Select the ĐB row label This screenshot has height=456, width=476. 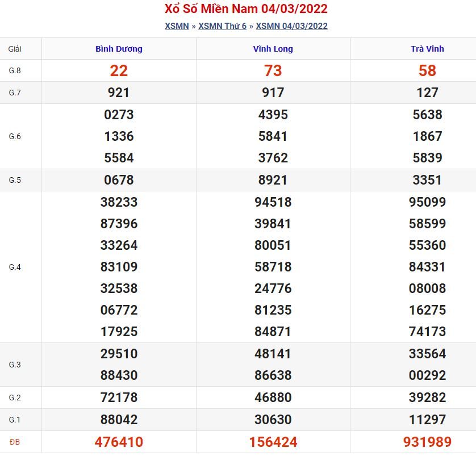15,442
